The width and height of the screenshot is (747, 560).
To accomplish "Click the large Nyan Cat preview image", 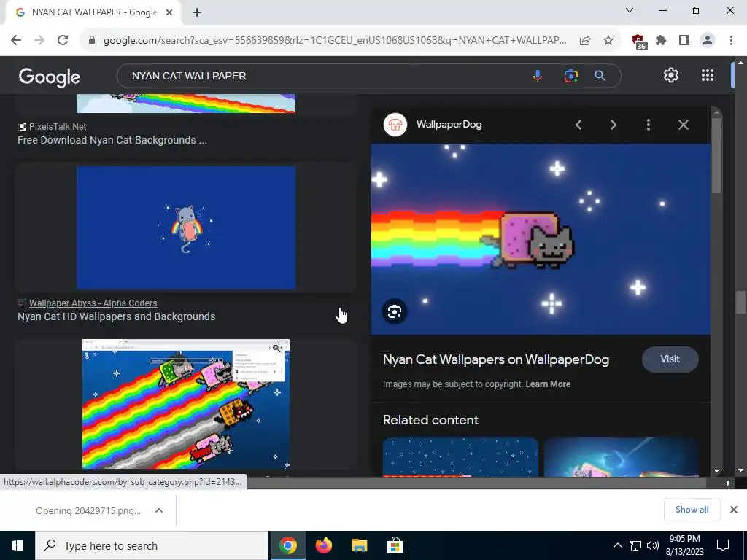I will [x=541, y=239].
